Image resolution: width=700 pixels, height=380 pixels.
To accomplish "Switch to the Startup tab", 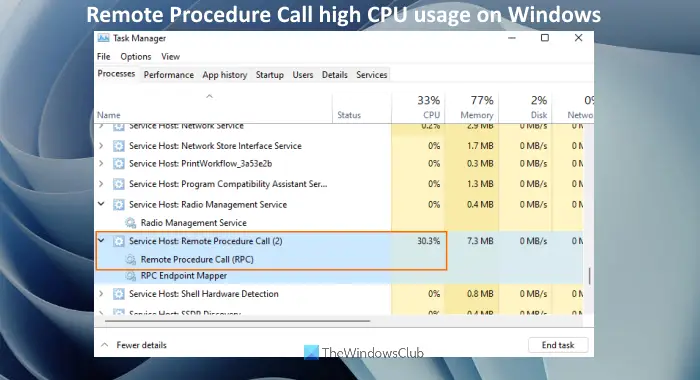I will click(x=270, y=75).
